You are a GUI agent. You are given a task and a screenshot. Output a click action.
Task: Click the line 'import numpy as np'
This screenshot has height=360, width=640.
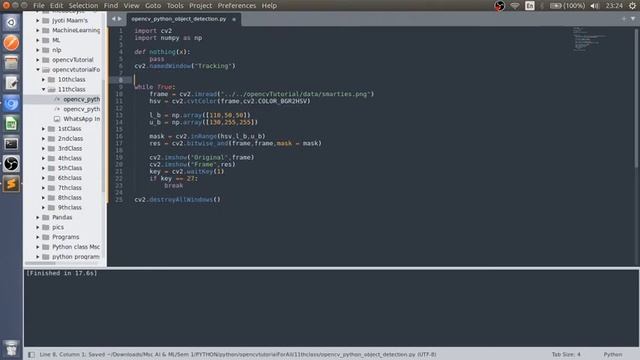[x=168, y=38]
